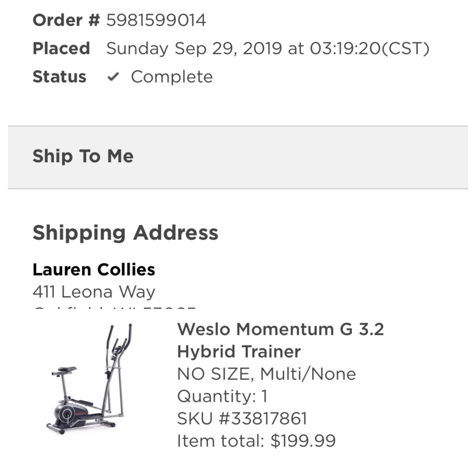Viewport: 476px width, 476px height.
Task: Click the Placed label
Action: click(x=61, y=48)
